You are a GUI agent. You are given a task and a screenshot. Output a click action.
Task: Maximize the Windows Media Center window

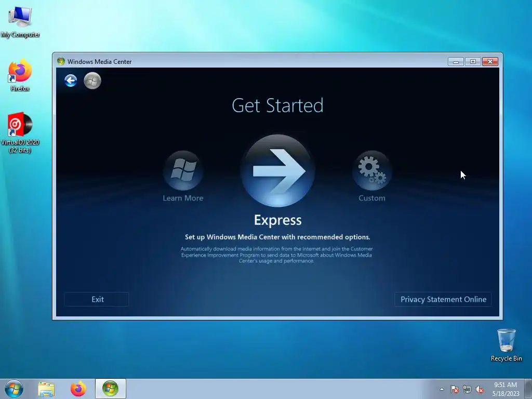(x=473, y=62)
